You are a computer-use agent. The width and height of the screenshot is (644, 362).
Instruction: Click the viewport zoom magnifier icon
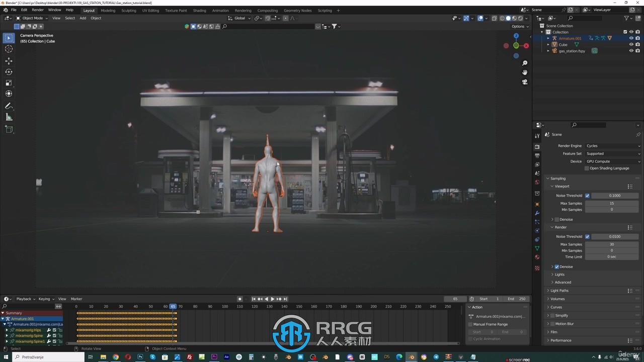pyautogui.click(x=525, y=63)
